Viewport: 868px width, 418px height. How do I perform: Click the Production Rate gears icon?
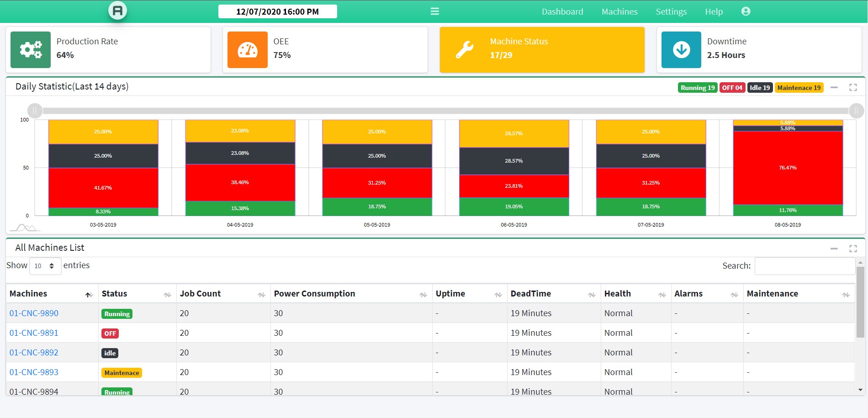point(31,50)
